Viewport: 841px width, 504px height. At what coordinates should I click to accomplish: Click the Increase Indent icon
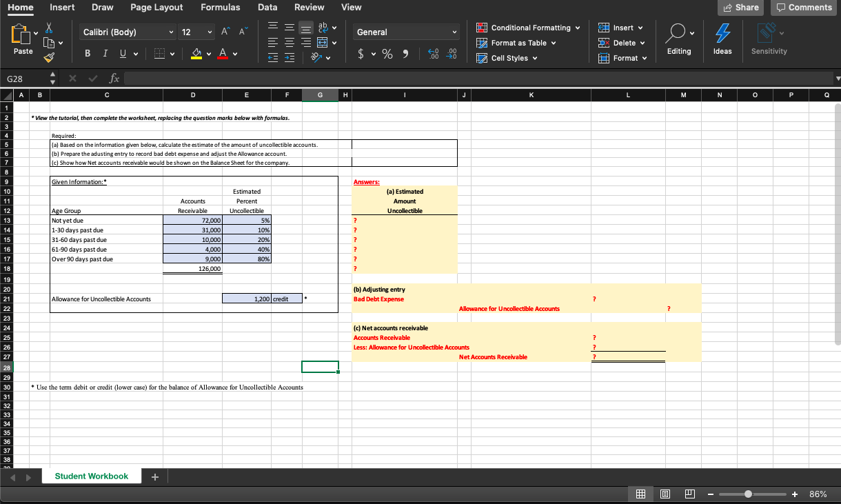point(289,57)
